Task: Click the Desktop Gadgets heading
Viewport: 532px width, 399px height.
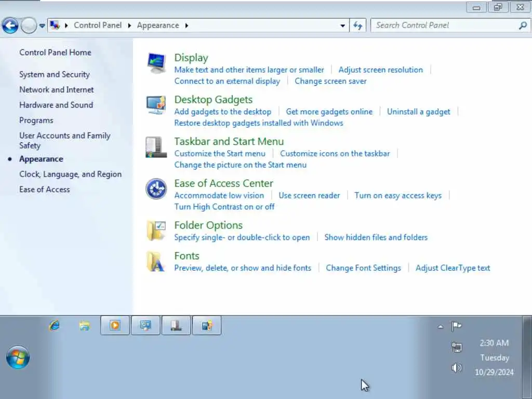Action: tap(214, 100)
